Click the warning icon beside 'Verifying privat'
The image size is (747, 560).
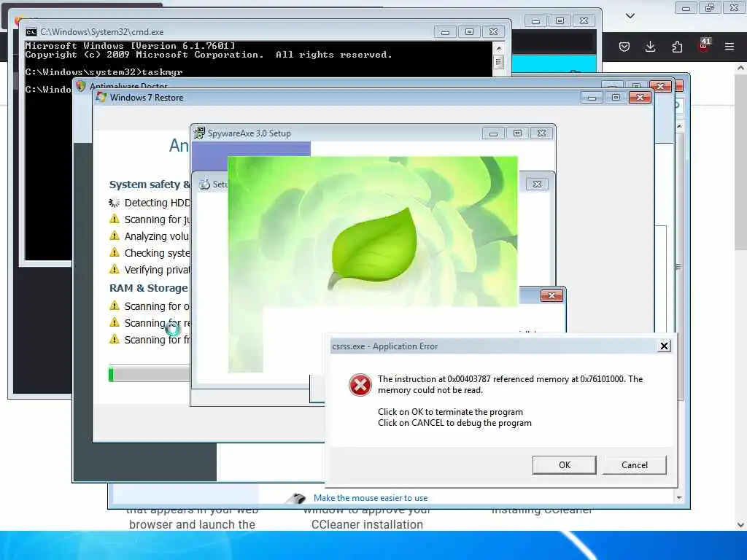tap(115, 269)
